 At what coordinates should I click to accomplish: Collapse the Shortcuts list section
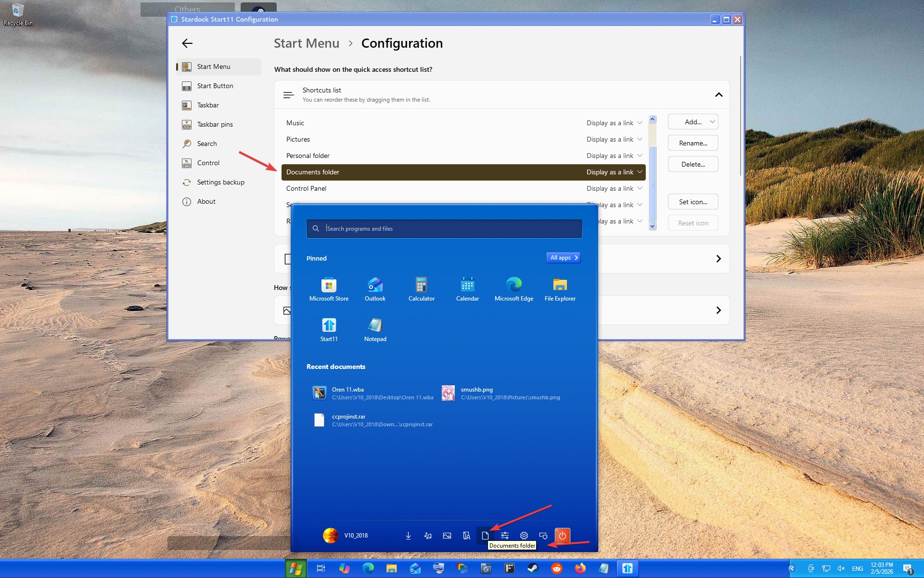click(719, 95)
